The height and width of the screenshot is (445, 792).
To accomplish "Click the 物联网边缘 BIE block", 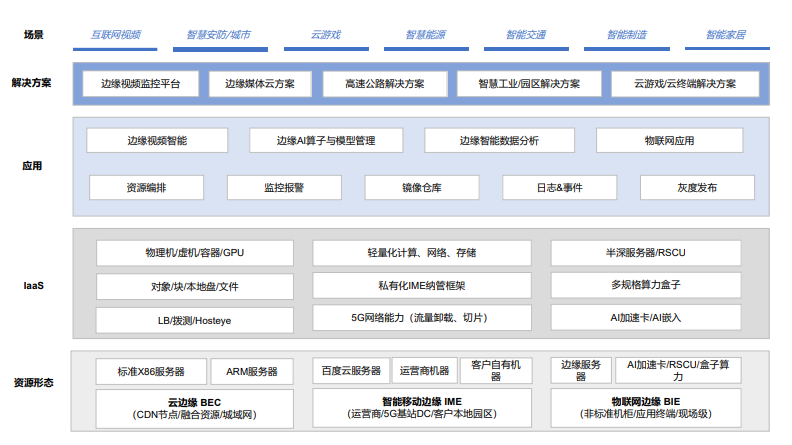I will tap(645, 408).
